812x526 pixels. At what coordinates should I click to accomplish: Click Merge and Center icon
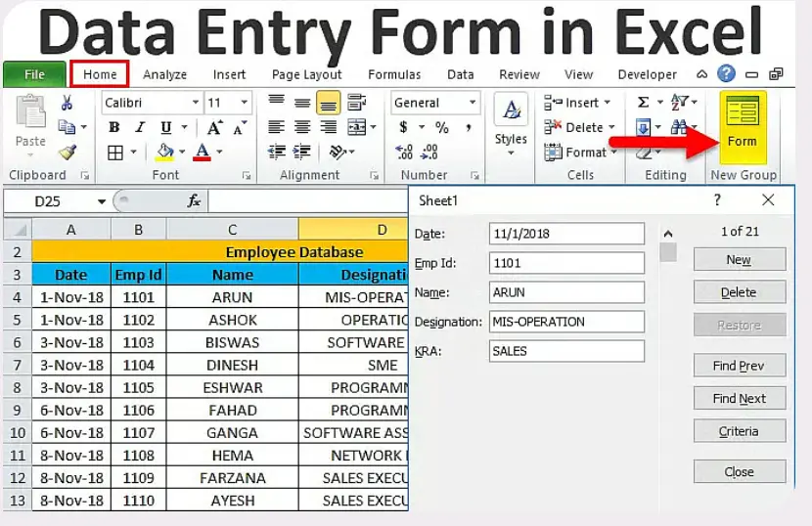(x=357, y=127)
